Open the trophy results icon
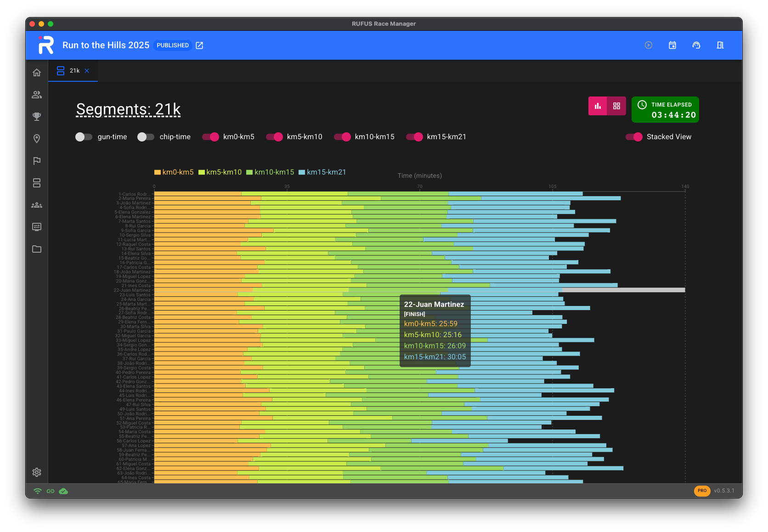This screenshot has width=768, height=532. [37, 117]
